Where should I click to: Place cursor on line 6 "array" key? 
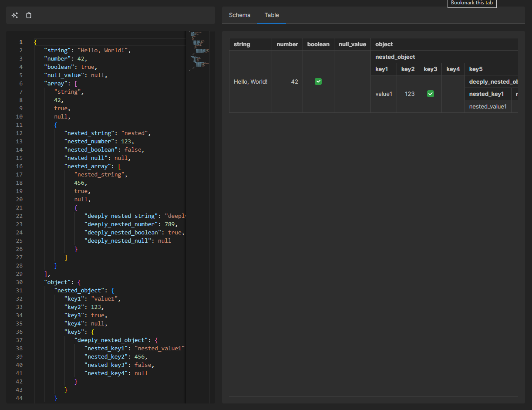tap(56, 83)
